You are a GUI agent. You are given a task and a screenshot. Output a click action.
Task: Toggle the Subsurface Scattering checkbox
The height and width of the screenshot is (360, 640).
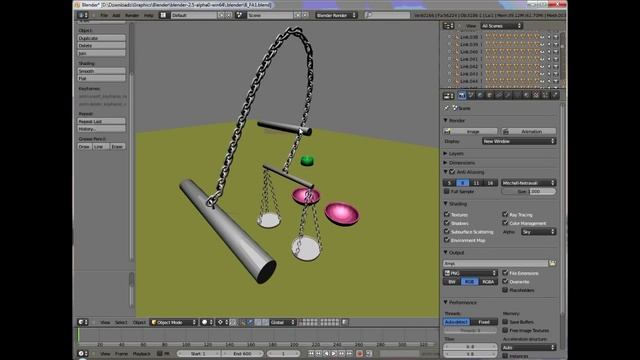click(447, 231)
